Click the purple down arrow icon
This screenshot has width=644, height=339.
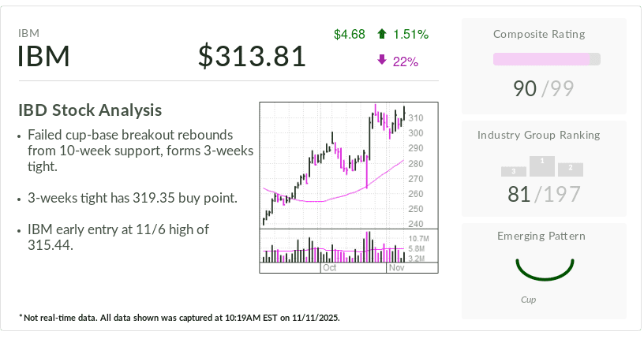[x=382, y=61]
